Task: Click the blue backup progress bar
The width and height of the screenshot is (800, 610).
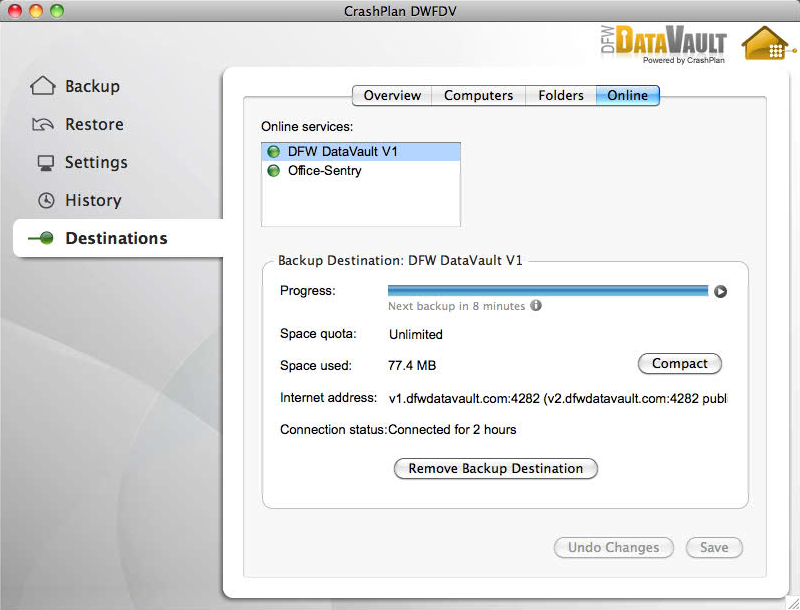Action: click(548, 291)
